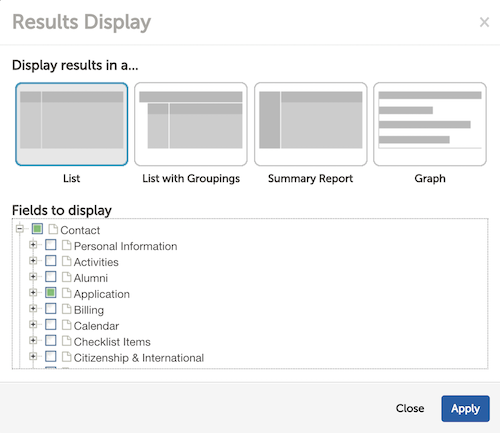Click the page icon beside Contact
Image resolution: width=500 pixels, height=433 pixels.
click(53, 229)
